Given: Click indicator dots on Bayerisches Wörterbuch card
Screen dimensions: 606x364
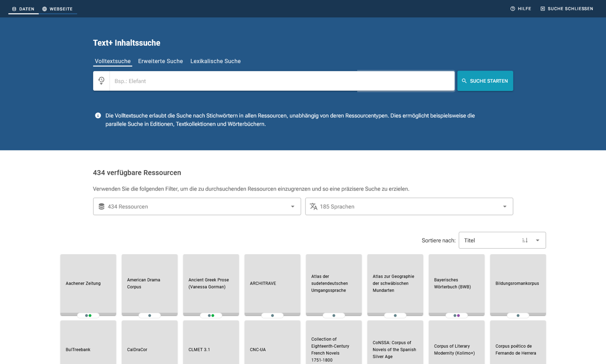Looking at the screenshot, I should (x=457, y=315).
